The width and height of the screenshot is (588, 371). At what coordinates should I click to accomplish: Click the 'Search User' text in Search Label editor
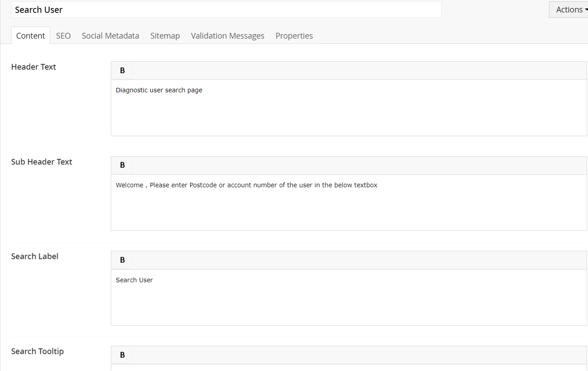(x=134, y=280)
